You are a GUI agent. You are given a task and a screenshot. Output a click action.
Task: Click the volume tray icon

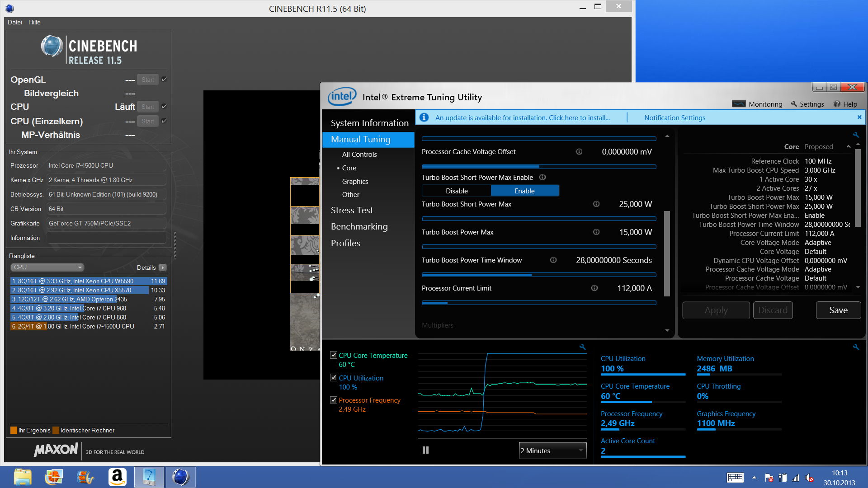coord(809,478)
